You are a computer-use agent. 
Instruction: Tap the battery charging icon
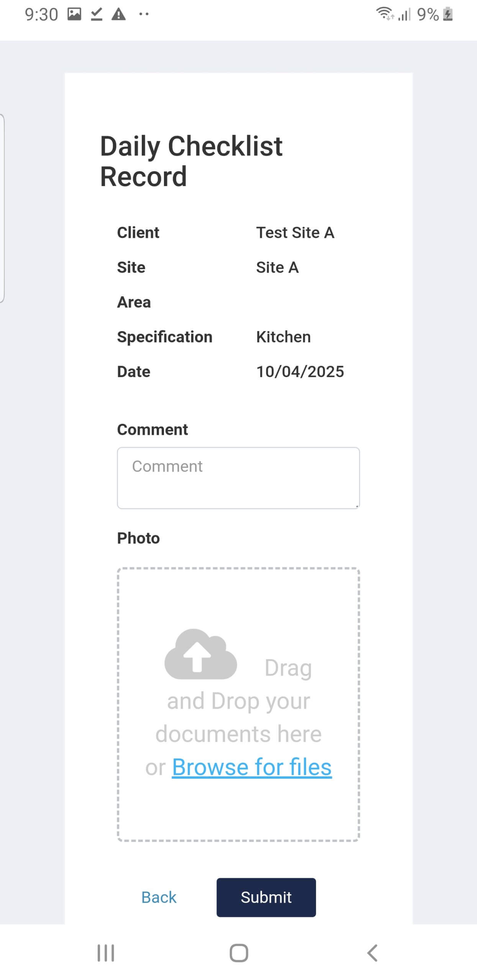pos(448,14)
